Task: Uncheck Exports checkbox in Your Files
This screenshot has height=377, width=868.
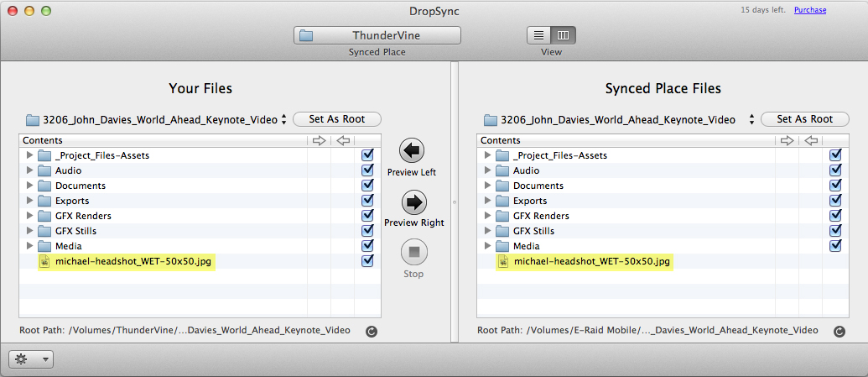Action: 367,200
